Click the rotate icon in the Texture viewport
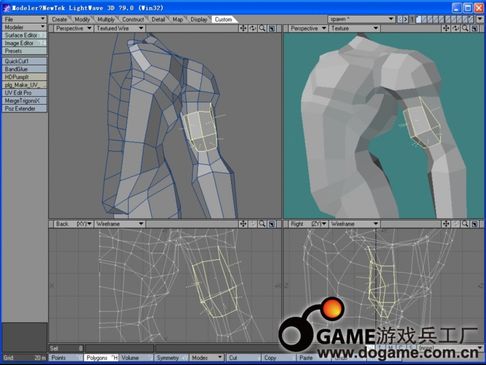The height and width of the screenshot is (365, 486). [456, 28]
